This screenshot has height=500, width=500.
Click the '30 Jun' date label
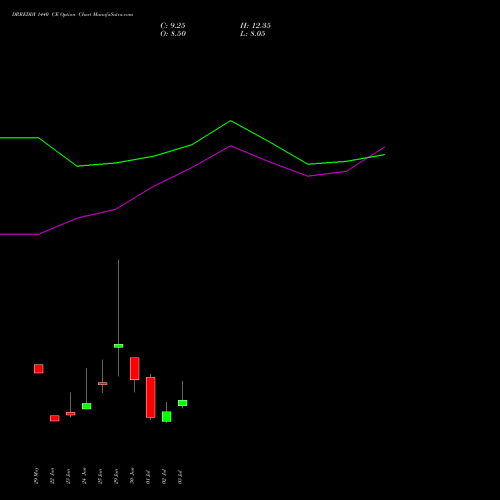click(x=132, y=476)
